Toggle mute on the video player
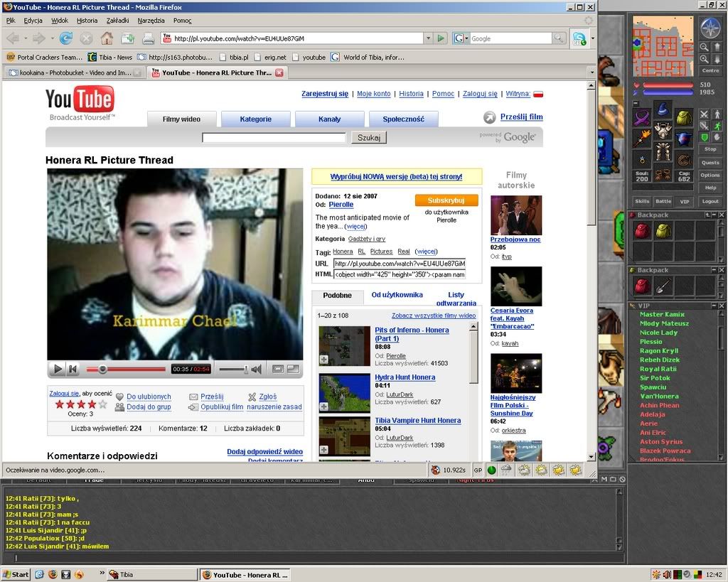 (256, 370)
